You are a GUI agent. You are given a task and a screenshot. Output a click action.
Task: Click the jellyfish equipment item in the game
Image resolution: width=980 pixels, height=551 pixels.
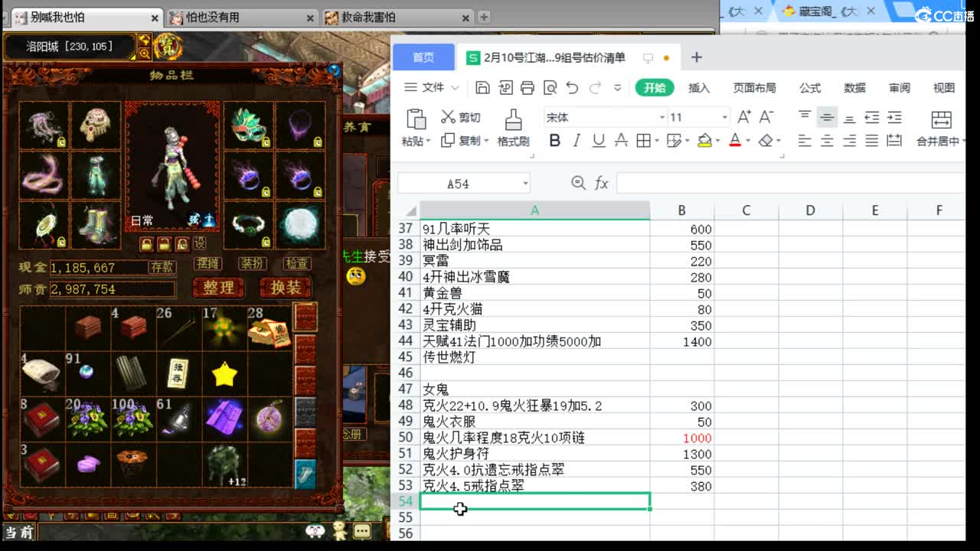click(x=44, y=126)
